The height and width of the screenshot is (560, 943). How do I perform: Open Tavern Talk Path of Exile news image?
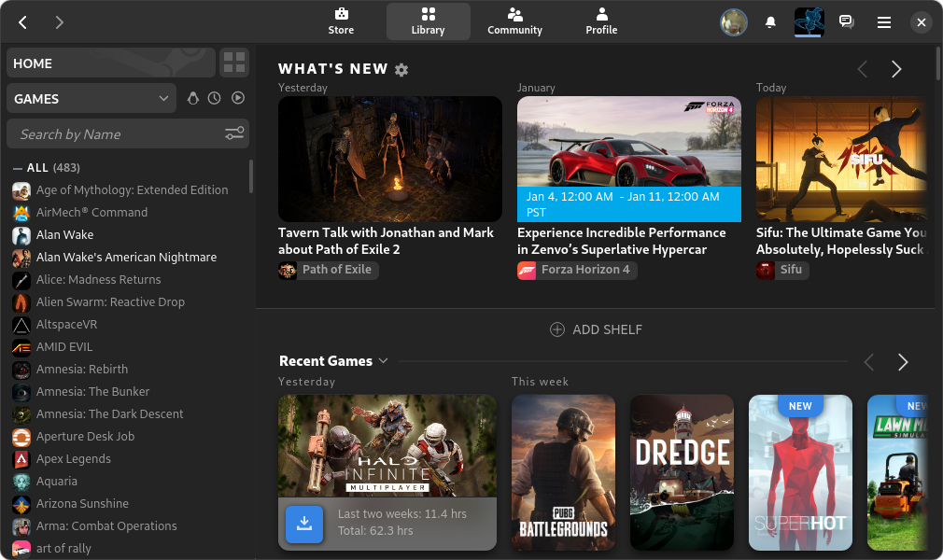pyautogui.click(x=389, y=159)
